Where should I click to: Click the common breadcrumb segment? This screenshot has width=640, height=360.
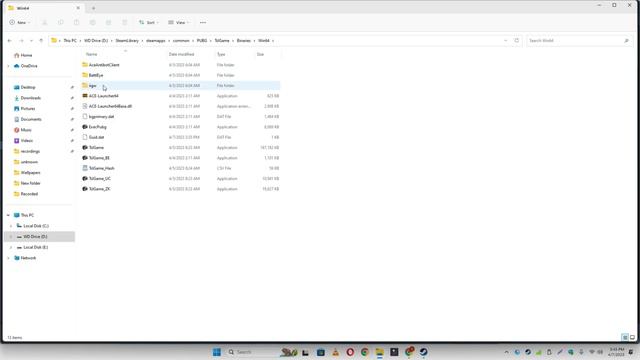click(181, 40)
